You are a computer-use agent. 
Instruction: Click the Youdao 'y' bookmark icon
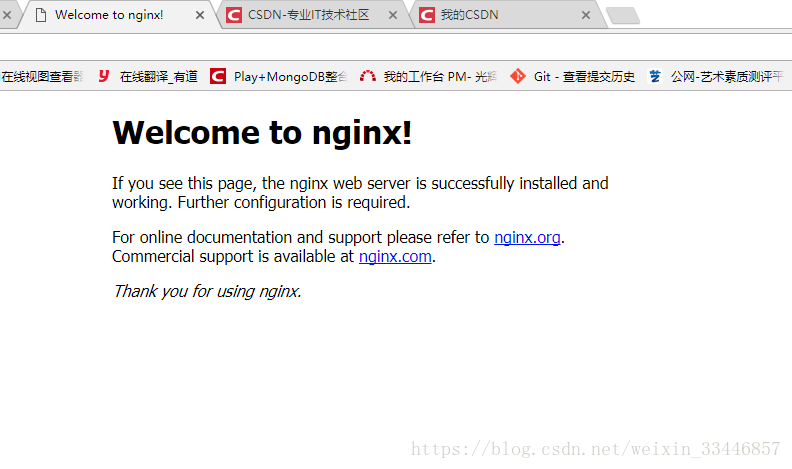pyautogui.click(x=103, y=76)
